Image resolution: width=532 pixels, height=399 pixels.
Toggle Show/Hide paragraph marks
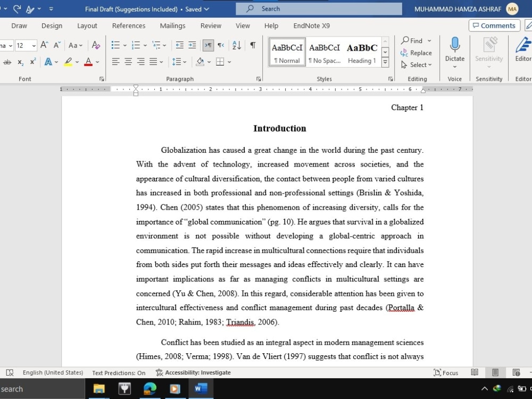coord(253,46)
